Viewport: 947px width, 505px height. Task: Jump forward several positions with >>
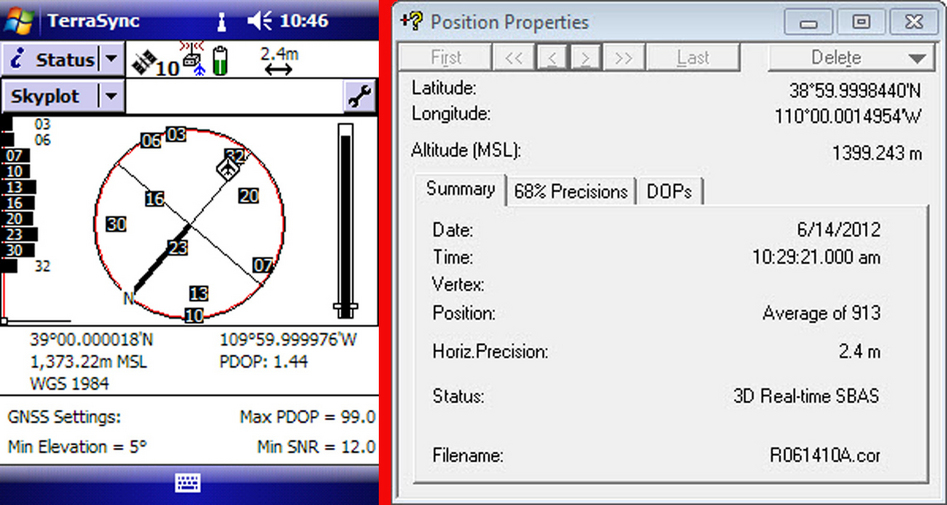623,58
